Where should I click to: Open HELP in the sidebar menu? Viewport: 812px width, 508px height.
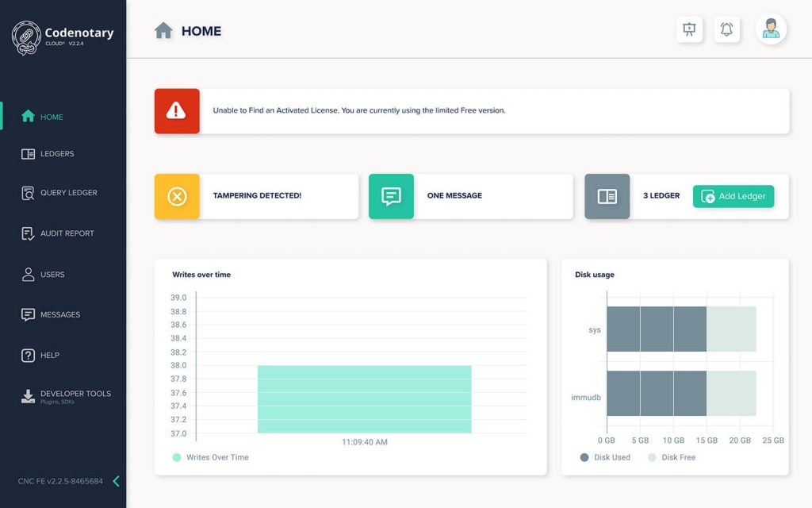50,356
